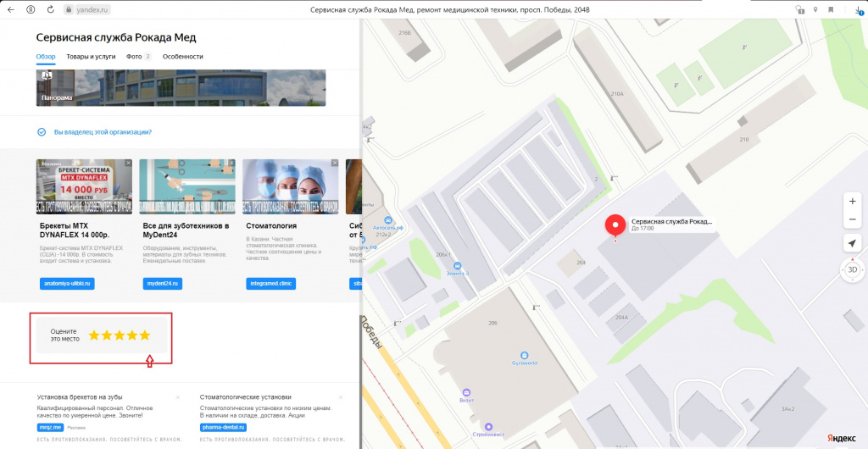The width and height of the screenshot is (868, 449).
Task: Visit anatomiya-ulibki.ru button
Action: [x=67, y=284]
